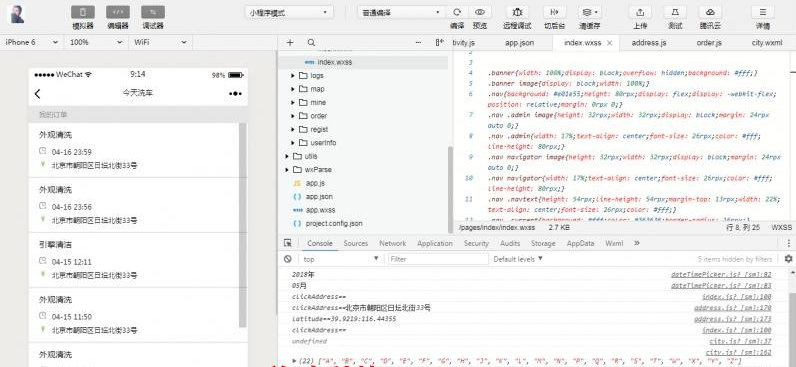Tap the three-dots menu in simulator header

[x=235, y=93]
